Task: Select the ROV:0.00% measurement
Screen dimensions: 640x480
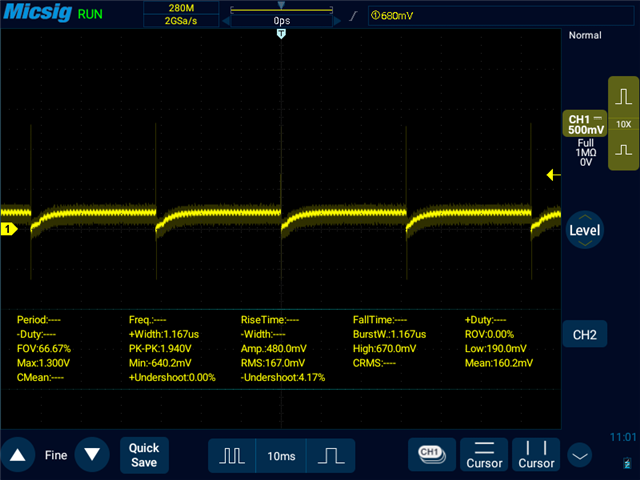Action: coord(489,334)
